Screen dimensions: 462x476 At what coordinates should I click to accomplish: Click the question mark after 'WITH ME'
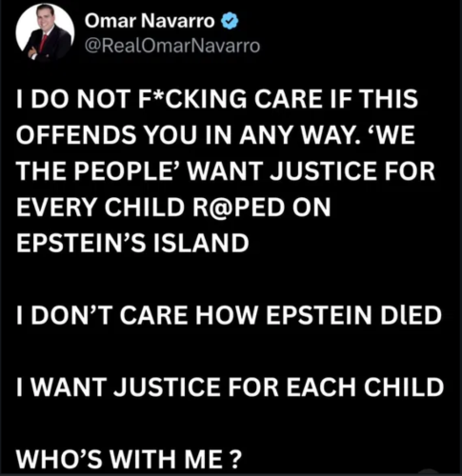(233, 460)
